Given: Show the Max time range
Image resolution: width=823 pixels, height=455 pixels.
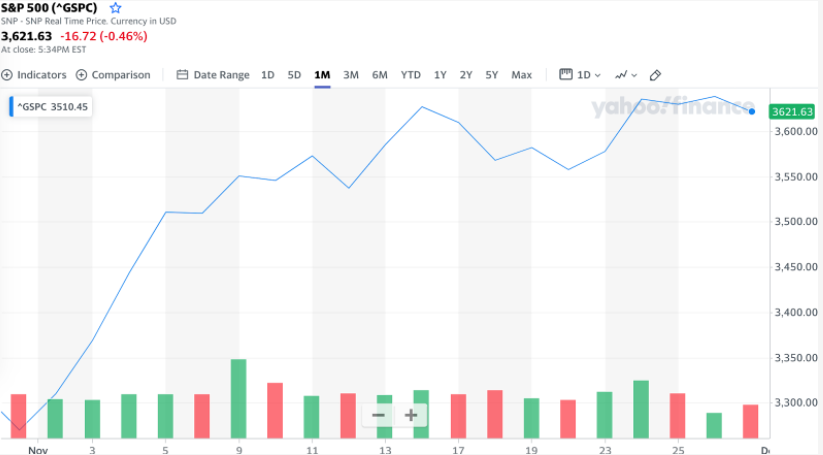Looking at the screenshot, I should [x=521, y=75].
